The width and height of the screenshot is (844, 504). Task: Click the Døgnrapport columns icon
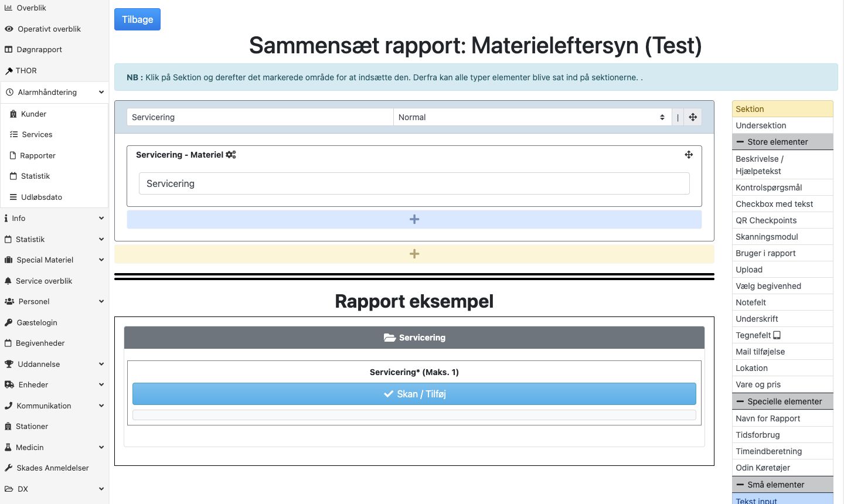point(8,50)
